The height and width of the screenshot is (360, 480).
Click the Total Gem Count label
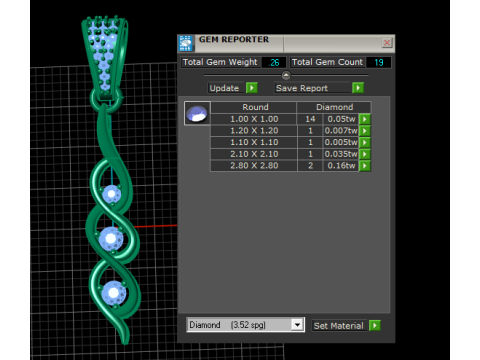point(327,62)
